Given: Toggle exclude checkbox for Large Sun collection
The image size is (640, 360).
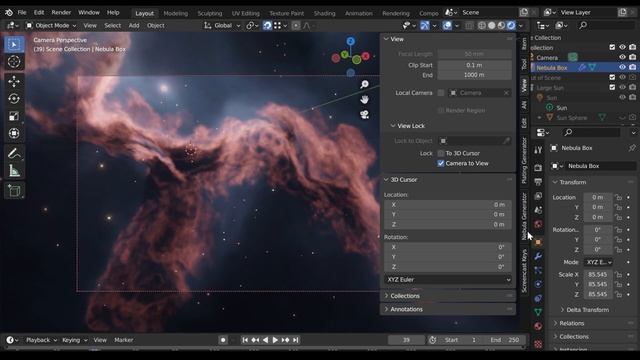Looking at the screenshot, I should [612, 87].
